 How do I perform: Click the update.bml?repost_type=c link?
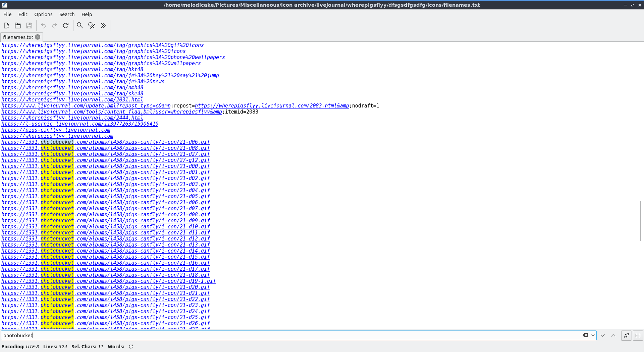(86, 106)
